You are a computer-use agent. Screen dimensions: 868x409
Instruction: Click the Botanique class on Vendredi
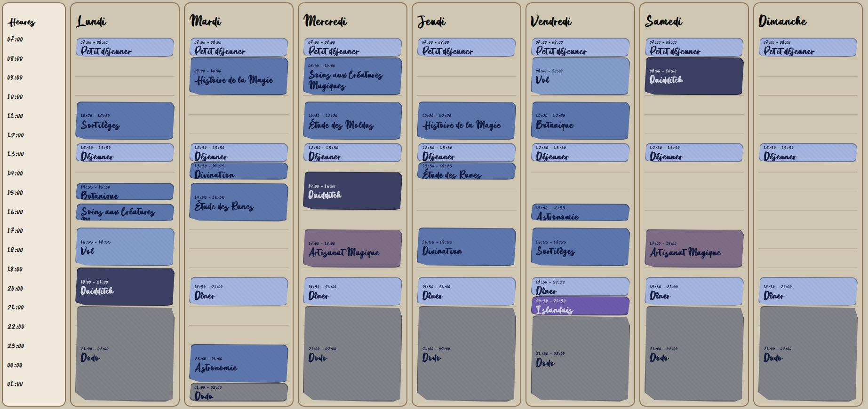(580, 121)
